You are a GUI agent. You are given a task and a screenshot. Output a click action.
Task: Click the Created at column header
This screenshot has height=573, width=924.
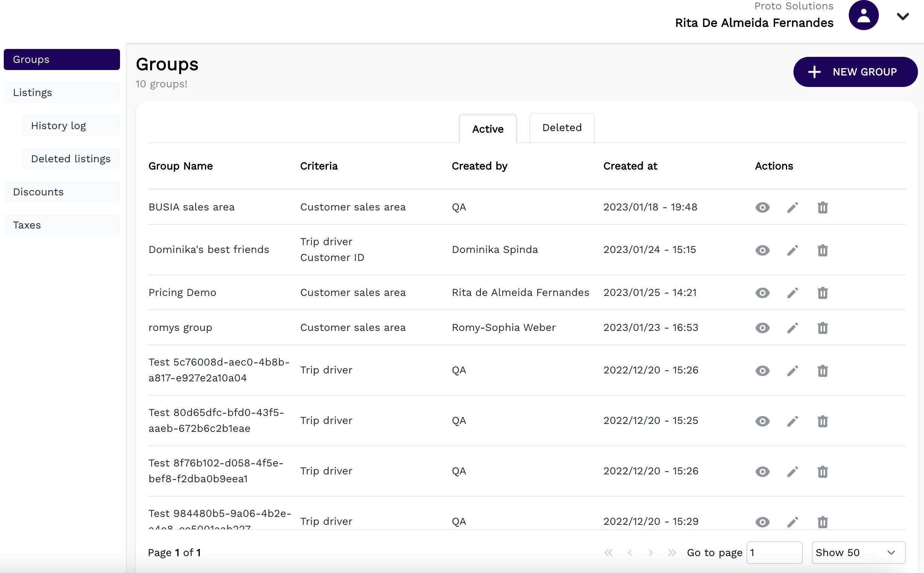click(630, 166)
